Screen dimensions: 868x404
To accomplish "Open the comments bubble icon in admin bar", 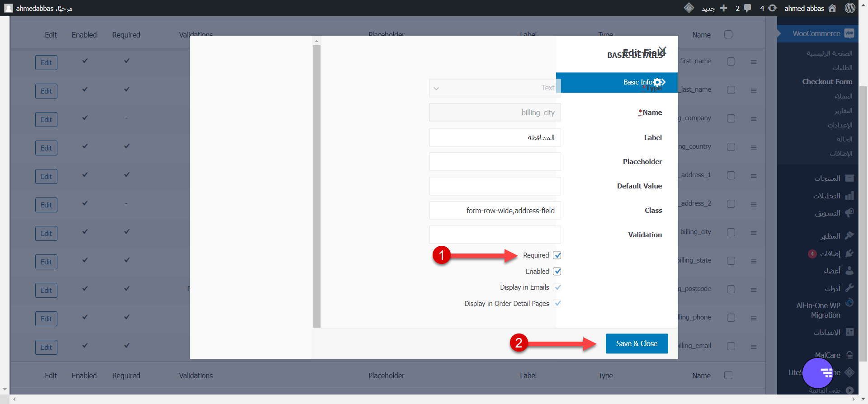I will pos(747,8).
